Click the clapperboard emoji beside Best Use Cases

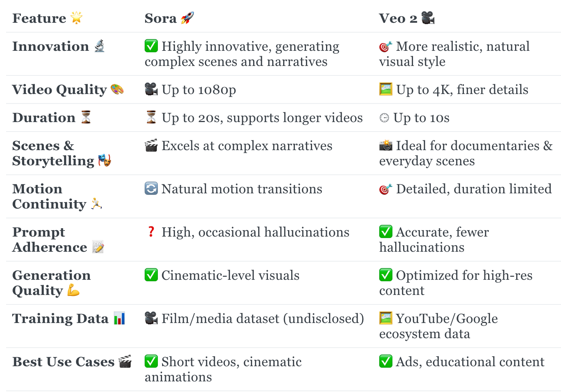coord(125,361)
